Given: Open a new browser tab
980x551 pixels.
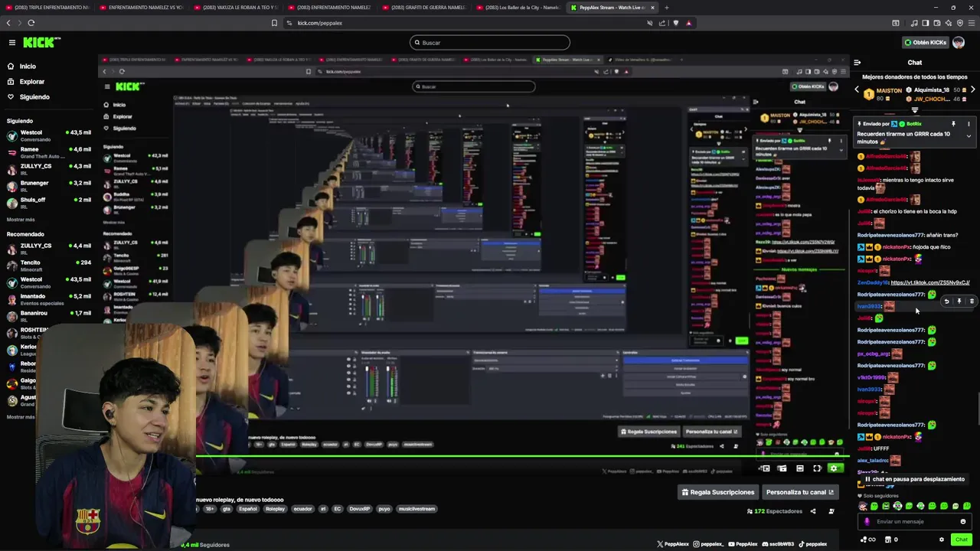Looking at the screenshot, I should pyautogui.click(x=666, y=8).
